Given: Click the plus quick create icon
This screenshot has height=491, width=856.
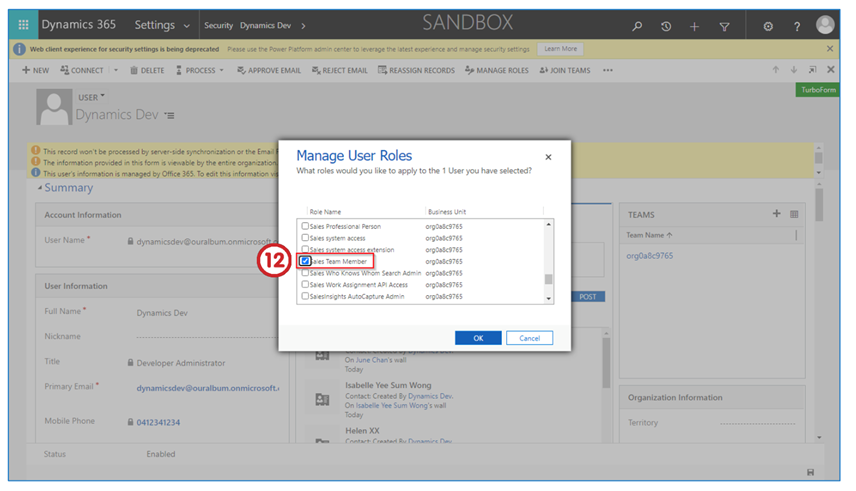Looking at the screenshot, I should [695, 26].
